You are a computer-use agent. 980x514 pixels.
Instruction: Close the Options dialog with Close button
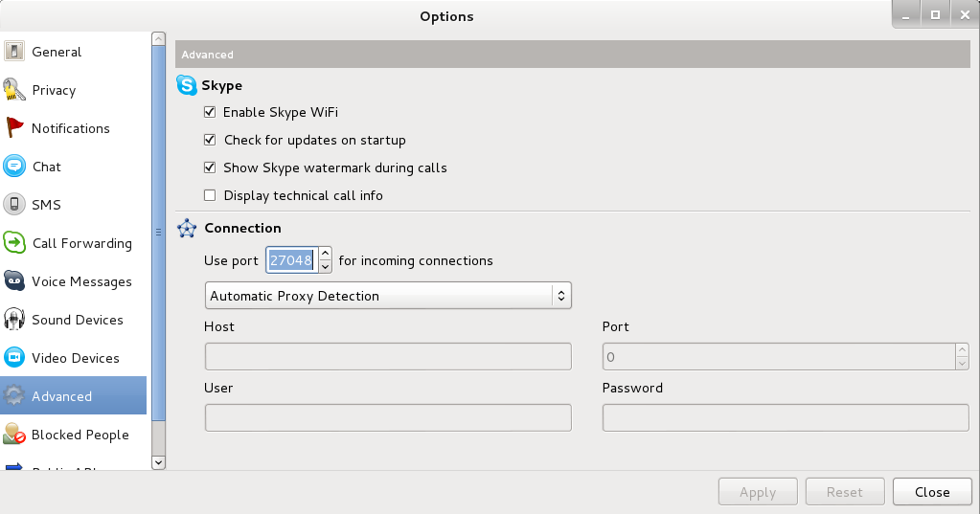[x=932, y=492]
